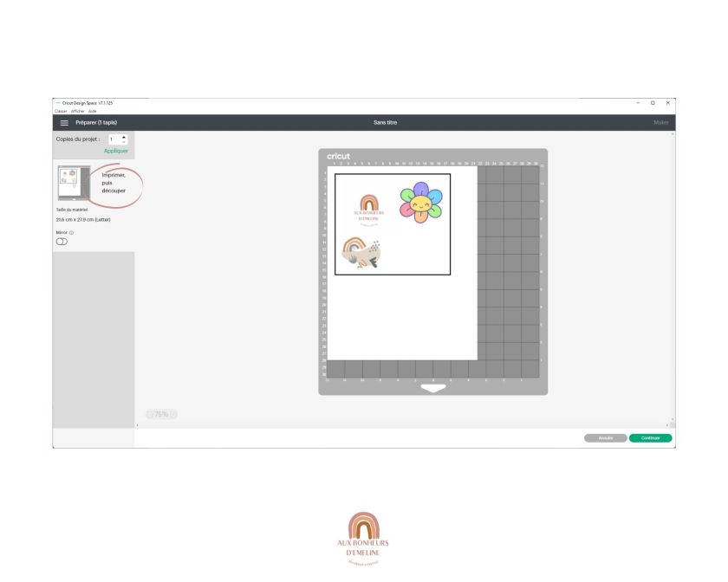The image size is (728, 582).
Task: Zoom out using the minus icon
Action: pyautogui.click(x=150, y=414)
